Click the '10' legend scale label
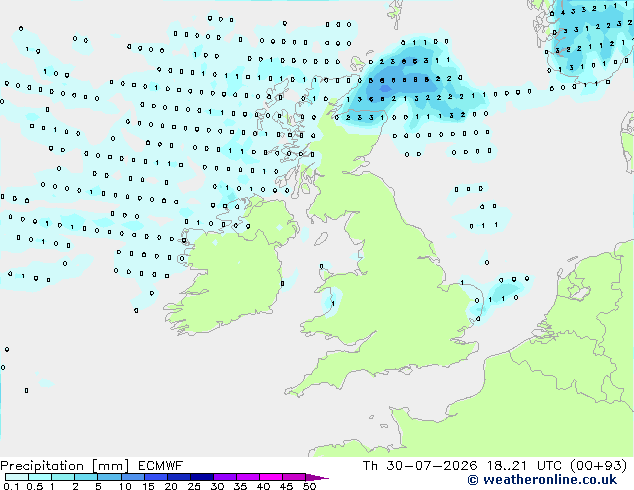The image size is (634, 490). click(125, 486)
